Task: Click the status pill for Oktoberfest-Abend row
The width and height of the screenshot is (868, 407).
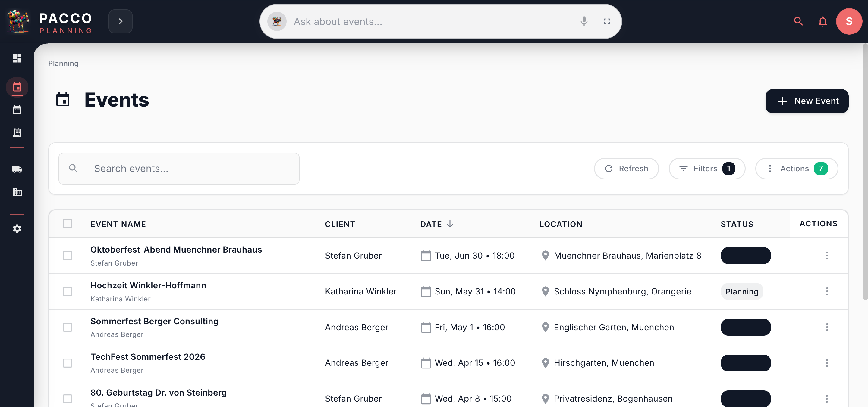Action: pyautogui.click(x=746, y=256)
